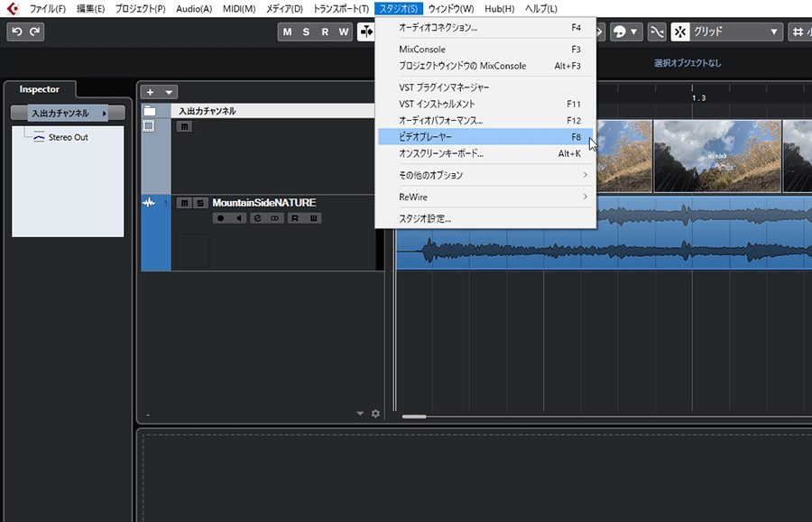Viewport: 812px width, 522px height.
Task: Toggle monitor speaker on MountainSideNATURE track
Action: point(238,218)
